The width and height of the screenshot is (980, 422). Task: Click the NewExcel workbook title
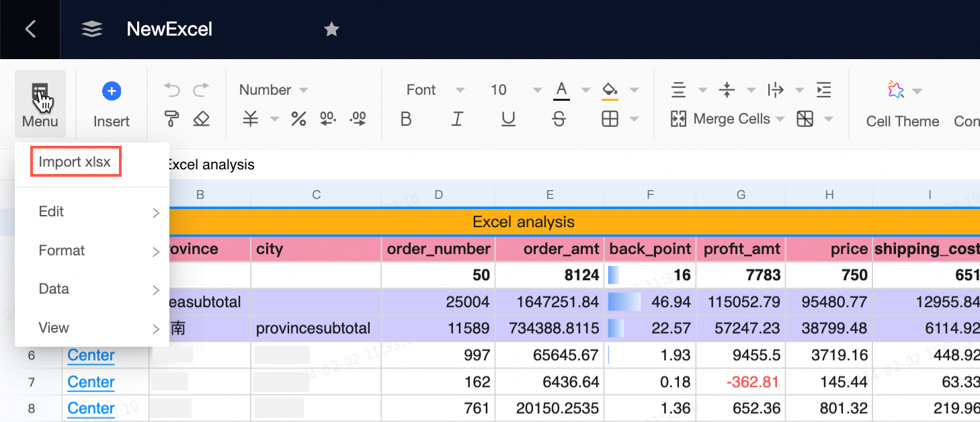click(169, 29)
